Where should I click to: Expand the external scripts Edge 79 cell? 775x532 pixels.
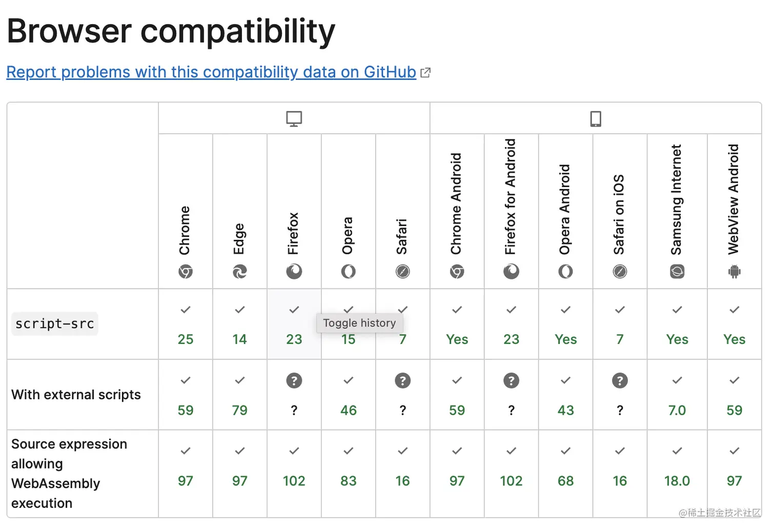point(239,395)
